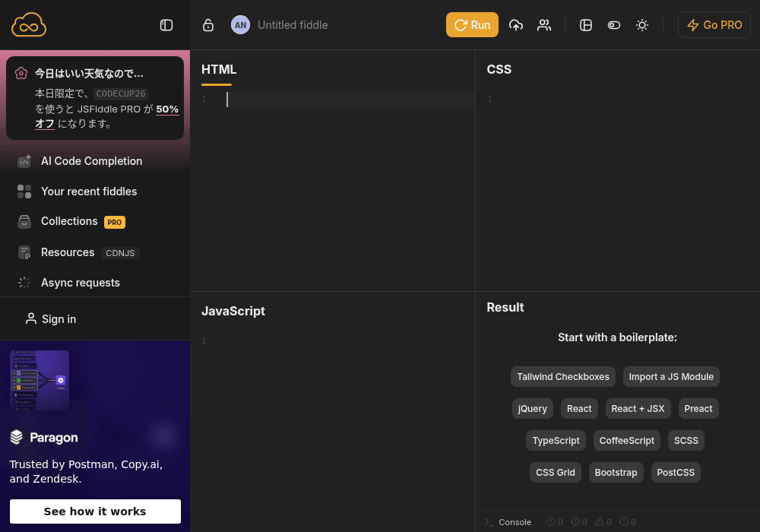Switch to light theme sun icon
This screenshot has width=760, height=532.
click(x=641, y=25)
